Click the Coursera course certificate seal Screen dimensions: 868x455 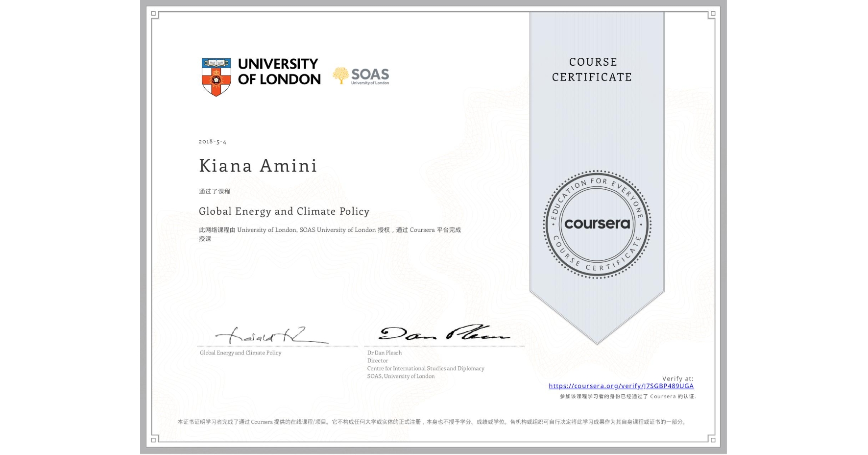(597, 225)
